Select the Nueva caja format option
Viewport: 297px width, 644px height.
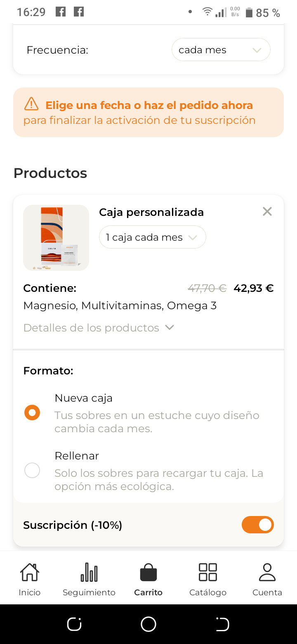click(x=32, y=413)
